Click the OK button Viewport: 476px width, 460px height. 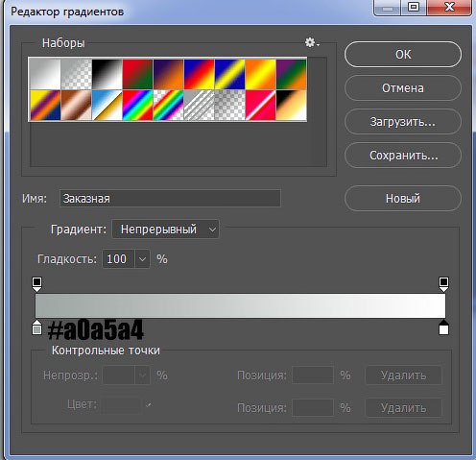pos(403,55)
